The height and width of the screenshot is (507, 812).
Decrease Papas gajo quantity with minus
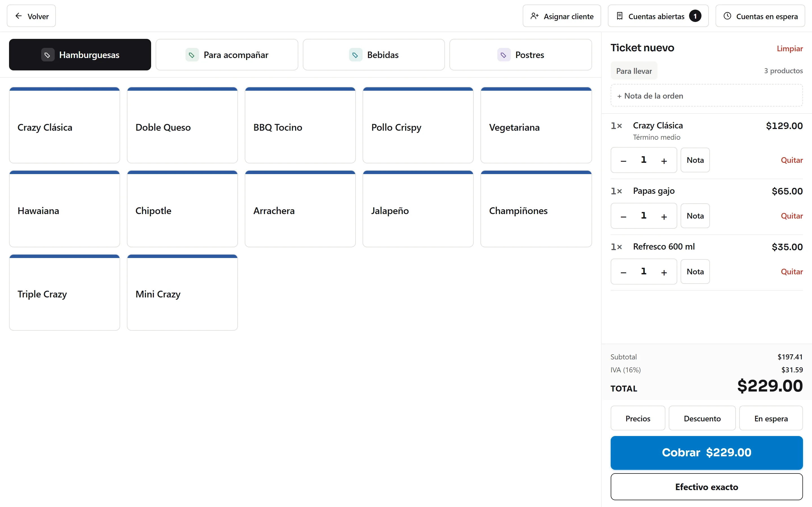623,216
